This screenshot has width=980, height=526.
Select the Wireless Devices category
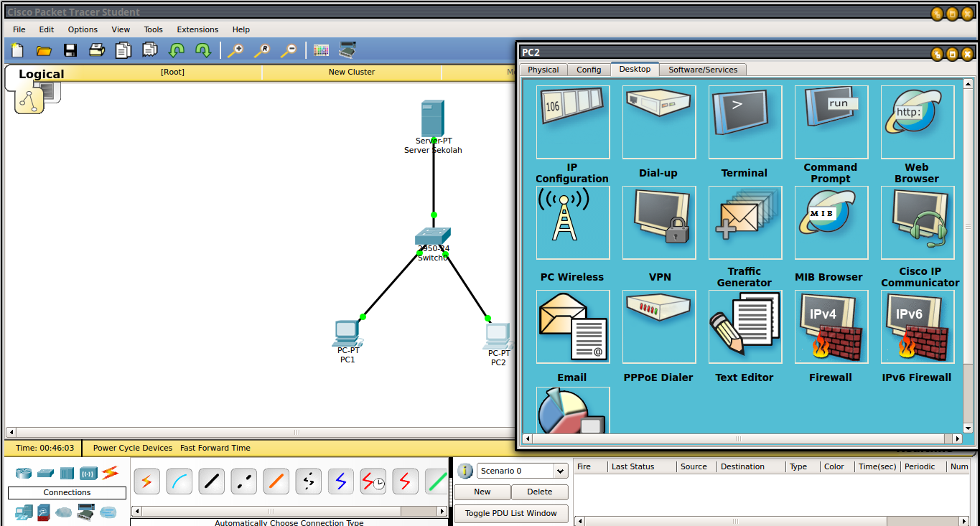[x=88, y=473]
